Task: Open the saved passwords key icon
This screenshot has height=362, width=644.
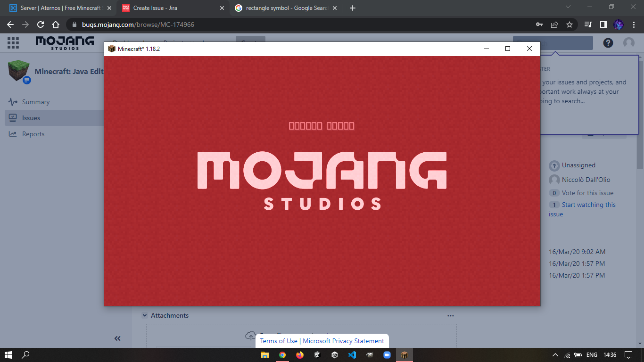Action: pyautogui.click(x=539, y=25)
